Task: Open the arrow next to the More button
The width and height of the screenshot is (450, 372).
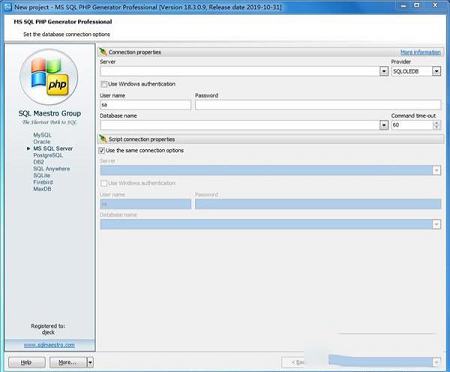Action: point(90,362)
